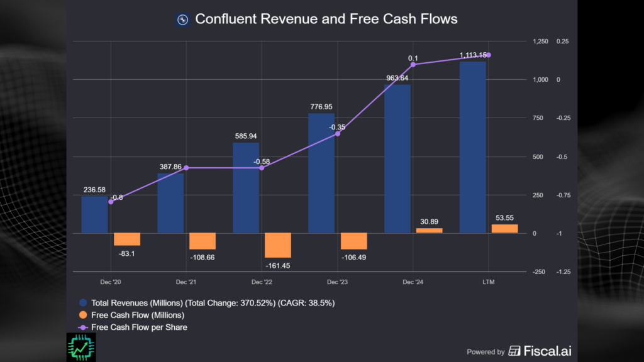Hide the Free Cash Flow series via its legend
644x362 pixels.
pos(136,315)
